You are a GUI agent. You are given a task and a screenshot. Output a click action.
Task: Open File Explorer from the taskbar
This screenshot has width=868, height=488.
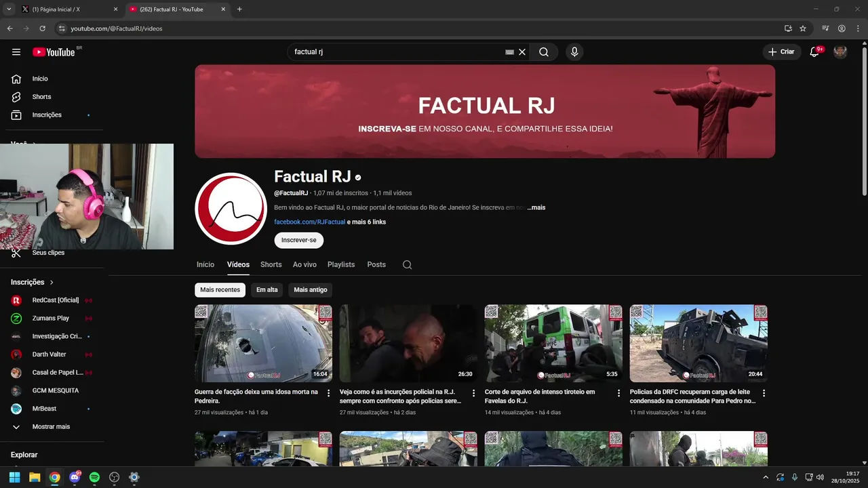pyautogui.click(x=35, y=477)
